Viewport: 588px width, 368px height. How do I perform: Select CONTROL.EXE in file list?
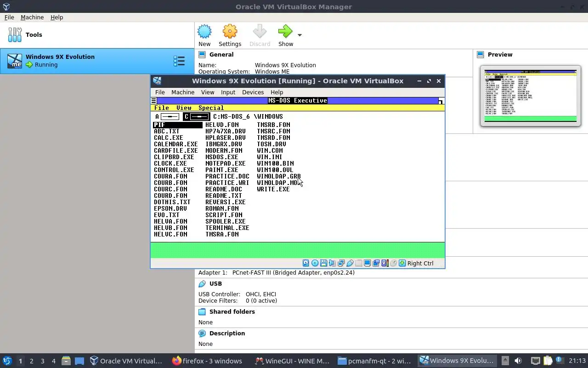click(x=174, y=170)
